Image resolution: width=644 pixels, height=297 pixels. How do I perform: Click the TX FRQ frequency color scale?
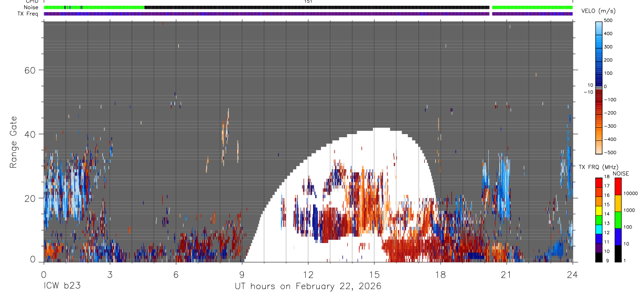coord(599,220)
